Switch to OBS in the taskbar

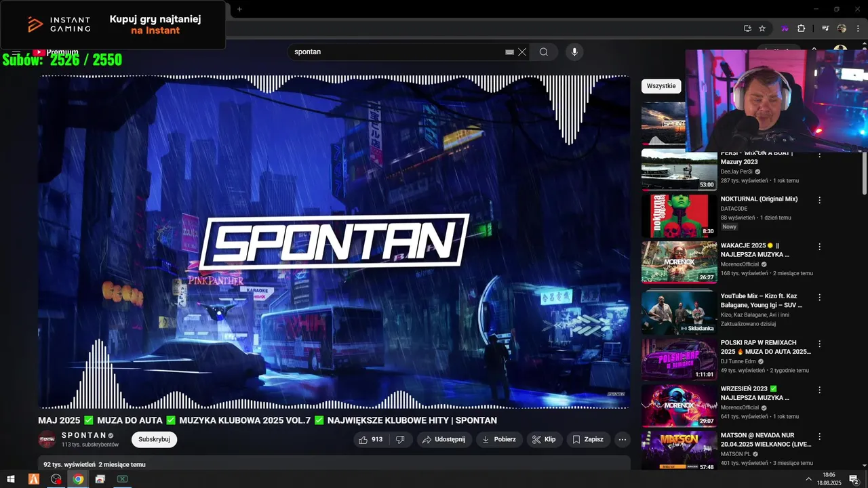point(56,479)
